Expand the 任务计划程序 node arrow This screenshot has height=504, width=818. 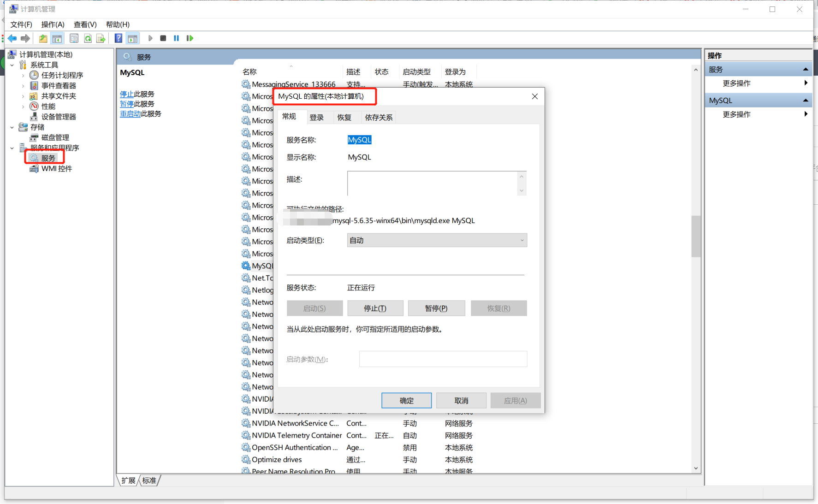tap(23, 75)
